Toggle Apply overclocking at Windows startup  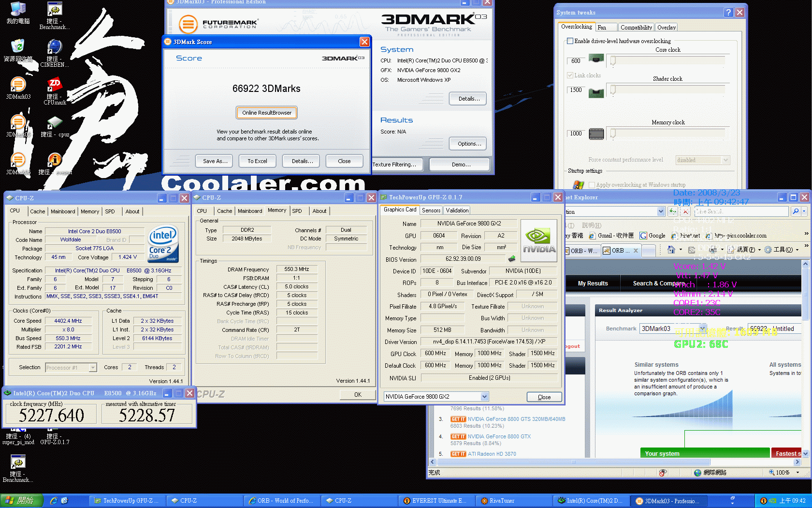592,185
